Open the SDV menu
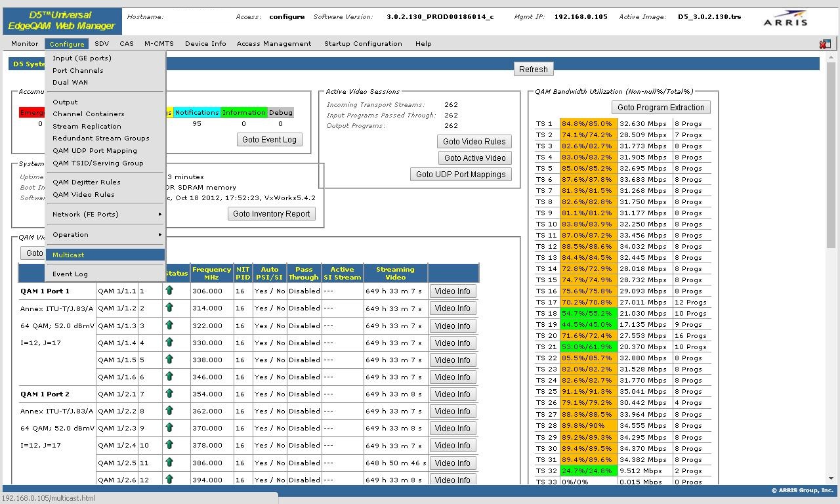 (x=102, y=44)
